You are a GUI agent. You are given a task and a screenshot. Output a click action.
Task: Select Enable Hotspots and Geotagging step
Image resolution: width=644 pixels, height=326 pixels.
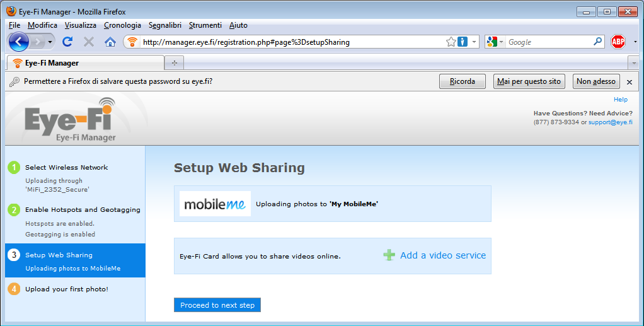click(83, 209)
